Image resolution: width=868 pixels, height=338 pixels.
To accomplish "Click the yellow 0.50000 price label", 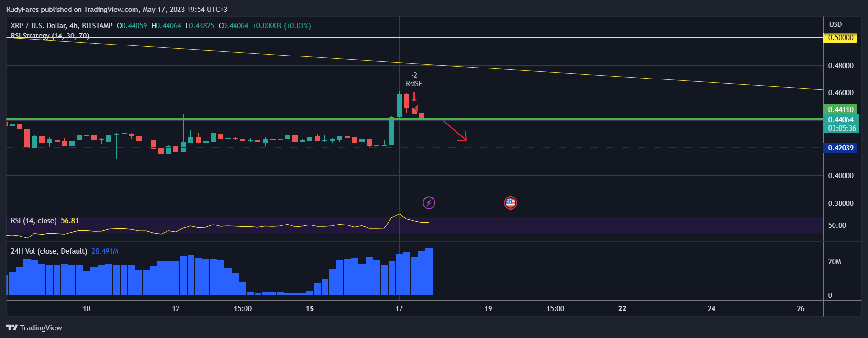I will coord(840,38).
